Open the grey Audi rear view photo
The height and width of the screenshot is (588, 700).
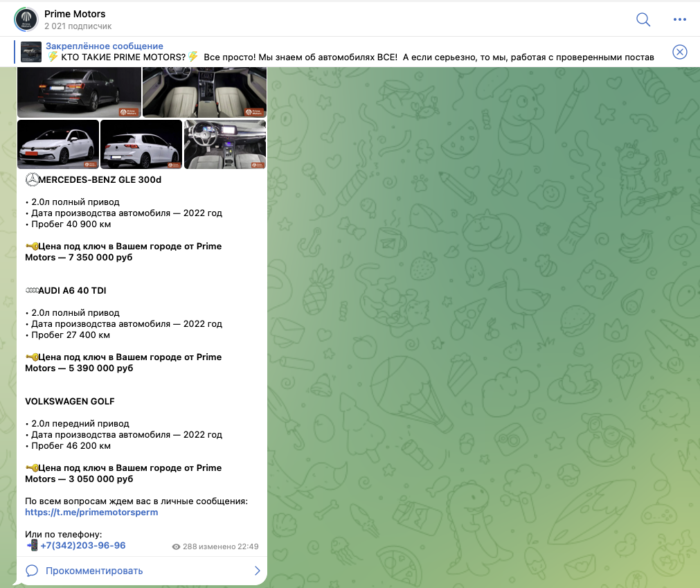click(79, 93)
